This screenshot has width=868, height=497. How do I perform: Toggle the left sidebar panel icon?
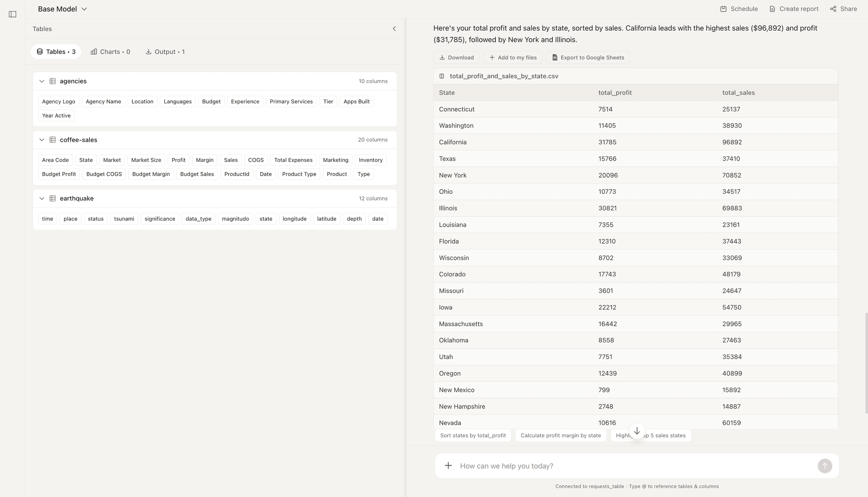[13, 14]
